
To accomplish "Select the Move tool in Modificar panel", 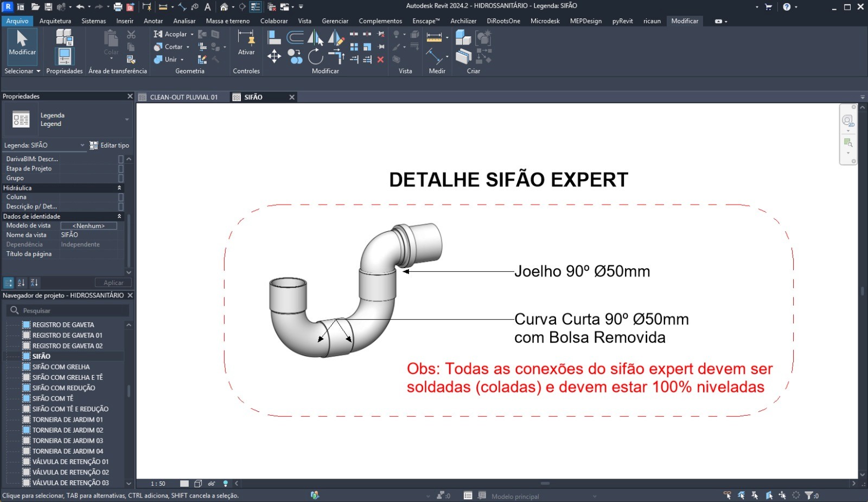I will [x=274, y=56].
